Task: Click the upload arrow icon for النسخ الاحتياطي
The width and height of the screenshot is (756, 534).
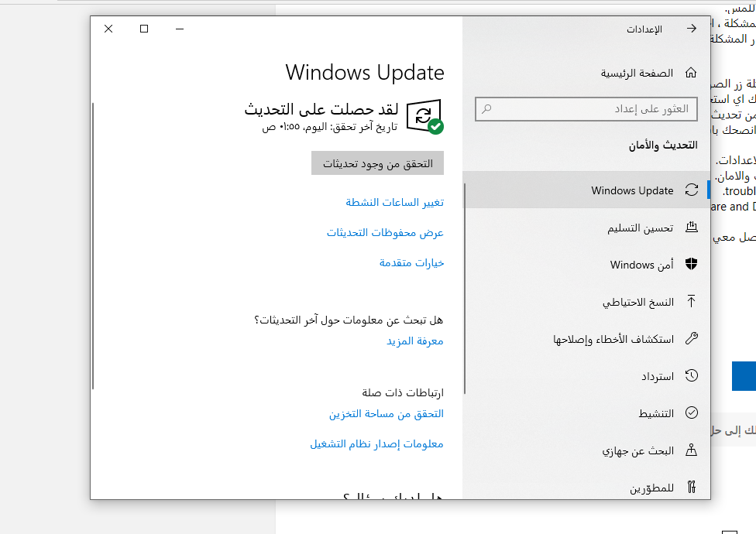Action: point(691,301)
